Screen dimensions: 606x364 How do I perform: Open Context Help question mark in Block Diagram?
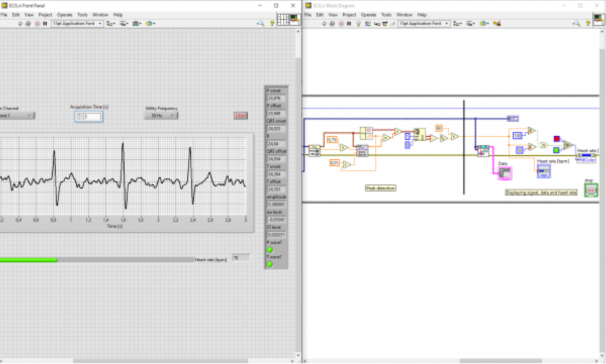(x=588, y=24)
